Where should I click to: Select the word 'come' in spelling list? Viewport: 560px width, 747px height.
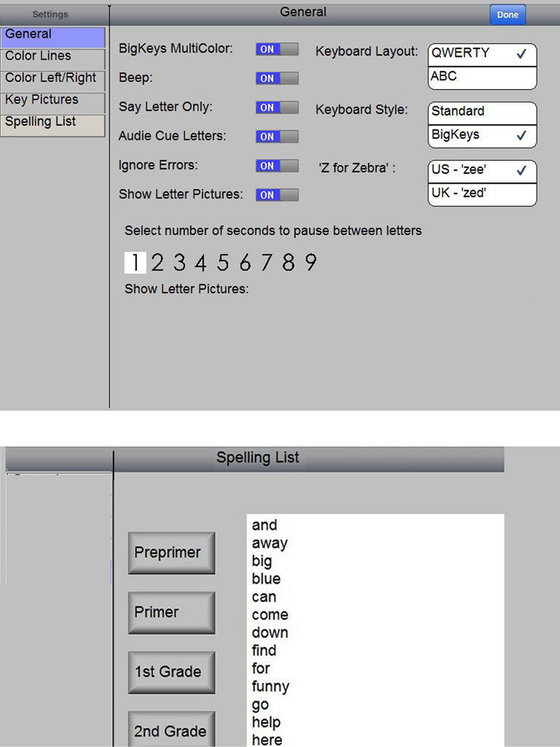[x=270, y=615]
